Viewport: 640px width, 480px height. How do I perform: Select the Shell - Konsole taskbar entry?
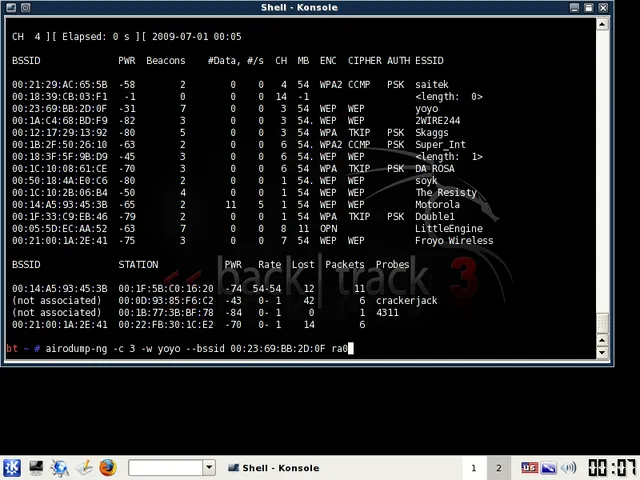274,468
